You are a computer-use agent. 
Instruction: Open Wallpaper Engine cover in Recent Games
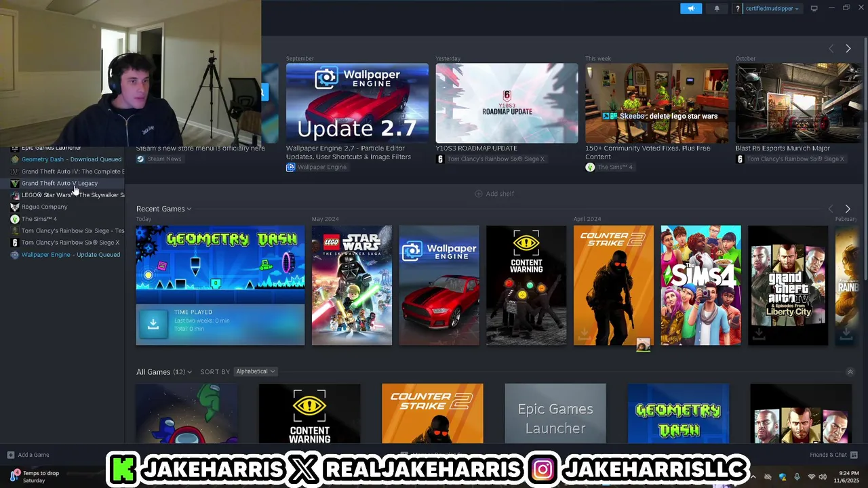pos(439,285)
